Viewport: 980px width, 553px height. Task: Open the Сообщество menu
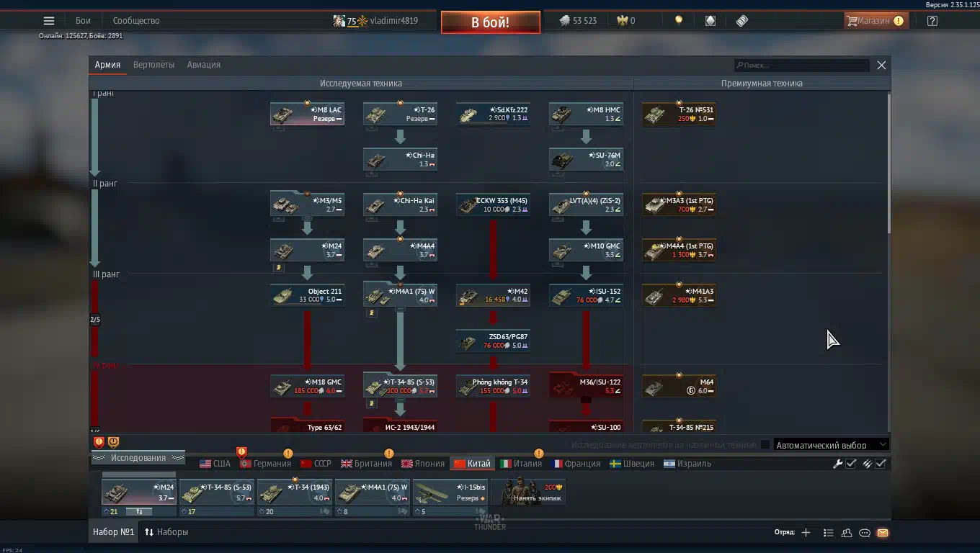click(136, 21)
